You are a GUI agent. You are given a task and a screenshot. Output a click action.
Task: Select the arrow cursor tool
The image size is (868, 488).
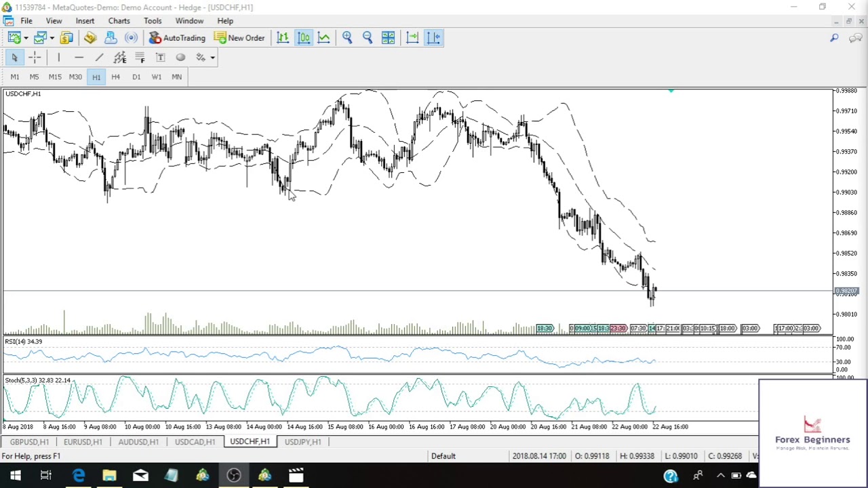14,58
